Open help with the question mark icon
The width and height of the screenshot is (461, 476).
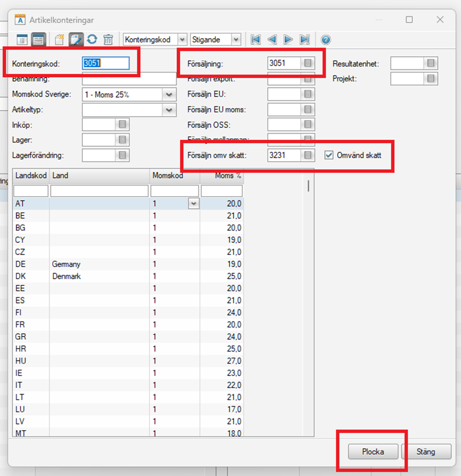pyautogui.click(x=326, y=40)
